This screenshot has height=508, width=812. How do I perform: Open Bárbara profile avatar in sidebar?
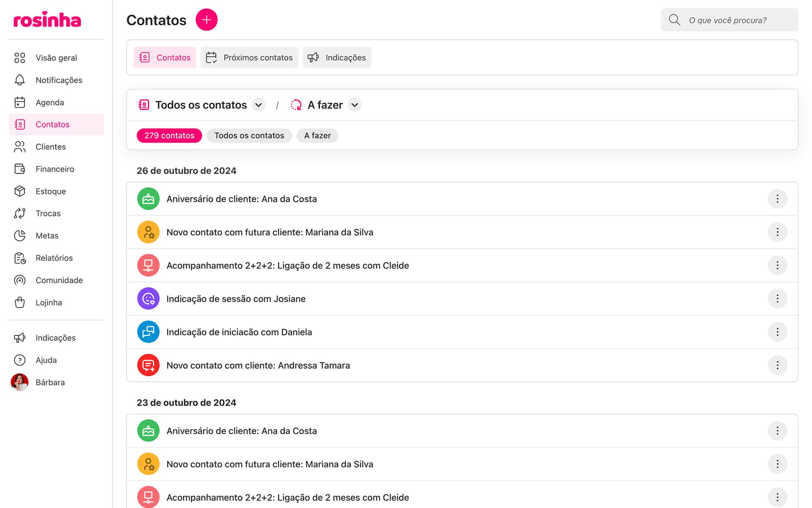tap(19, 382)
